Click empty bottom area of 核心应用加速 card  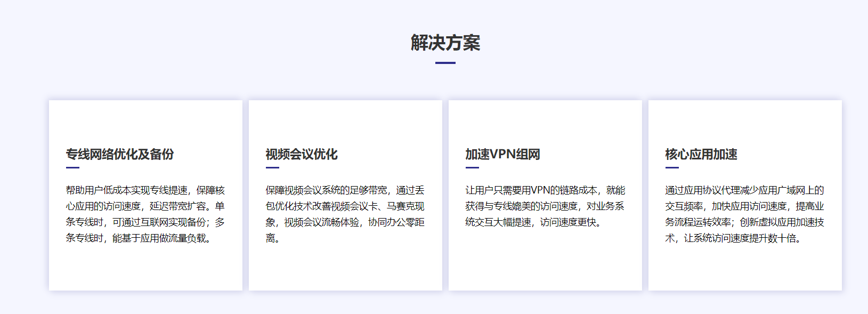click(x=745, y=269)
